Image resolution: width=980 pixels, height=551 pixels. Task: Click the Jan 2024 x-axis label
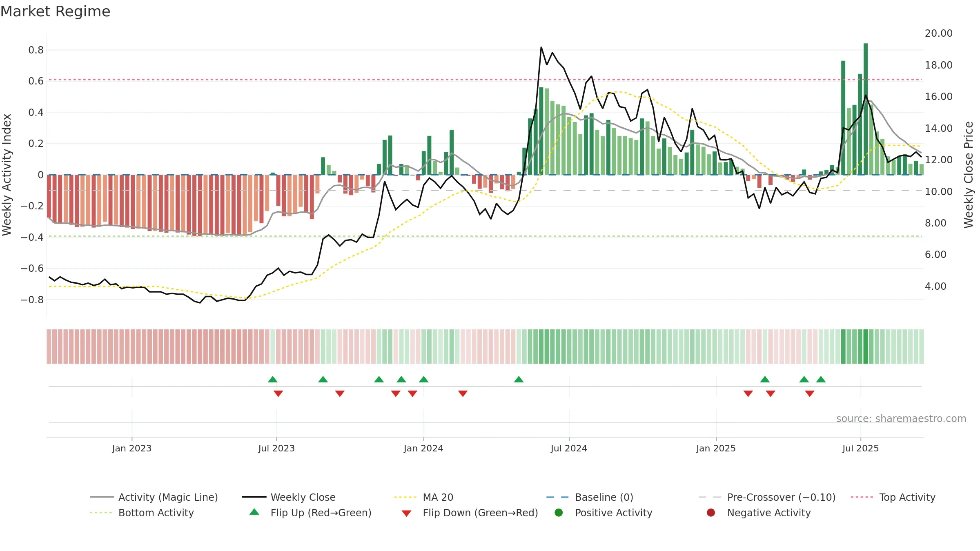tap(423, 448)
